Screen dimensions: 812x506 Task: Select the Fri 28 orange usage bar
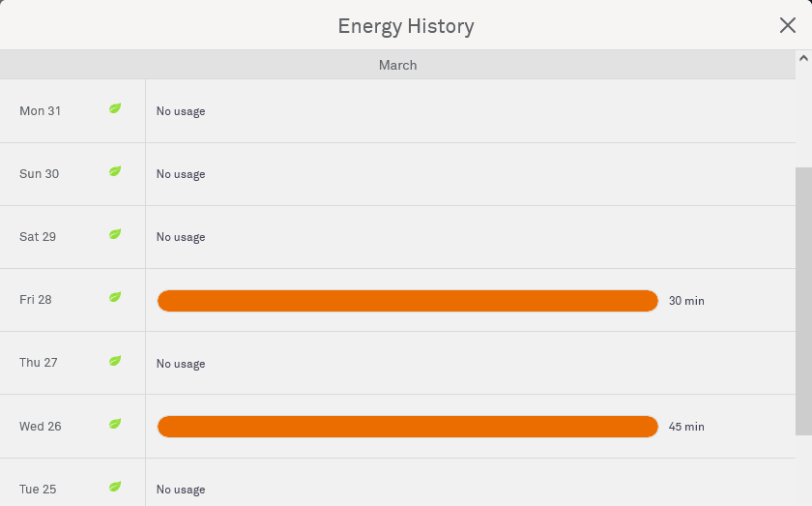tap(407, 301)
